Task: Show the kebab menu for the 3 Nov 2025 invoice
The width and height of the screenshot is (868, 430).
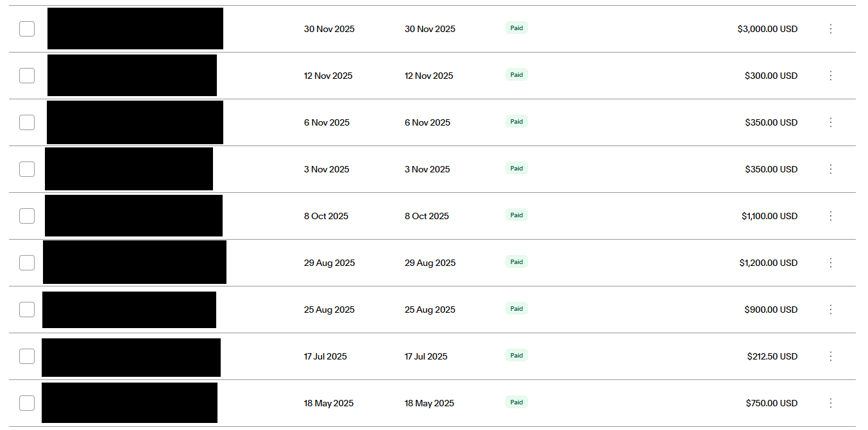Action: [x=830, y=169]
